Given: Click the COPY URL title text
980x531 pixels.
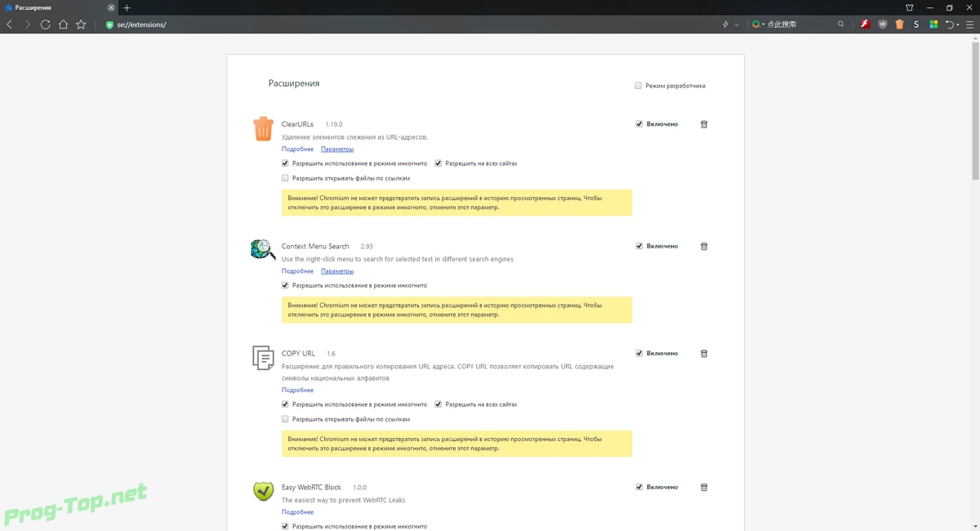Looking at the screenshot, I should [x=298, y=353].
